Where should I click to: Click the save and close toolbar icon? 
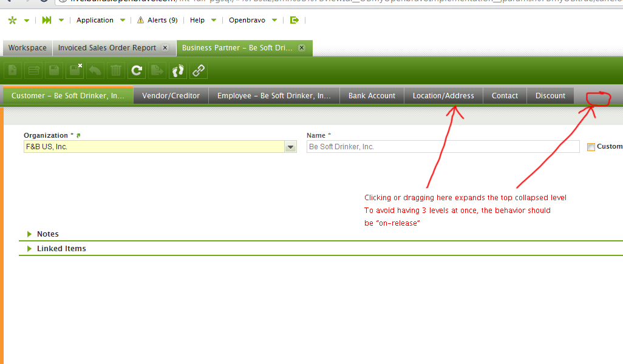[75, 70]
